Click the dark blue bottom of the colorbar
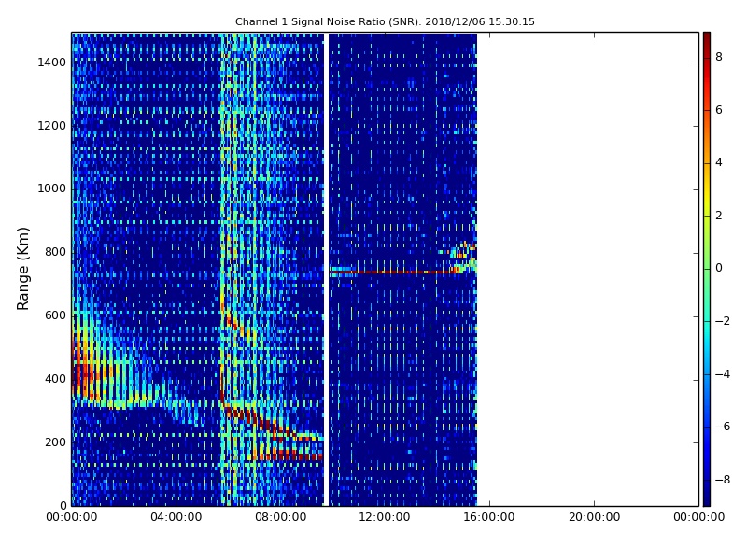 coord(707,496)
